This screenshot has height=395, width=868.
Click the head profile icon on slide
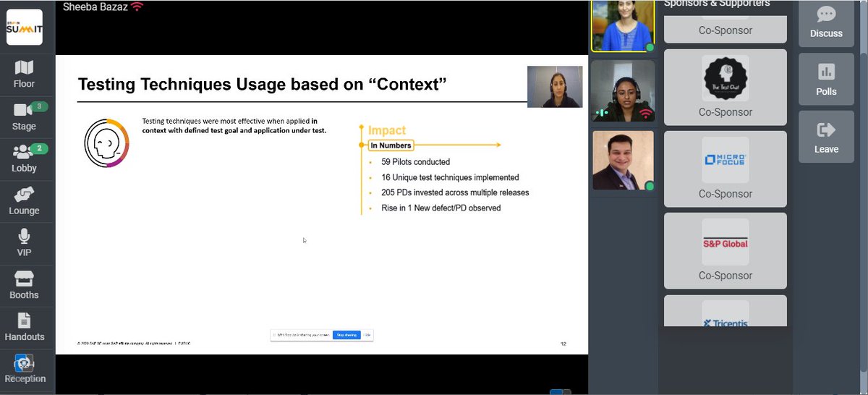pyautogui.click(x=107, y=145)
